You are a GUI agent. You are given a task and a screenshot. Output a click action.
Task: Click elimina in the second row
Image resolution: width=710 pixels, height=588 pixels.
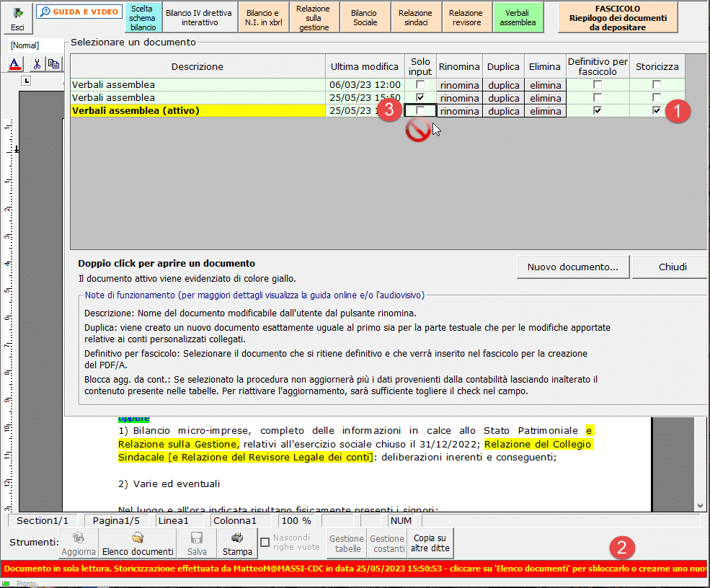pos(545,98)
